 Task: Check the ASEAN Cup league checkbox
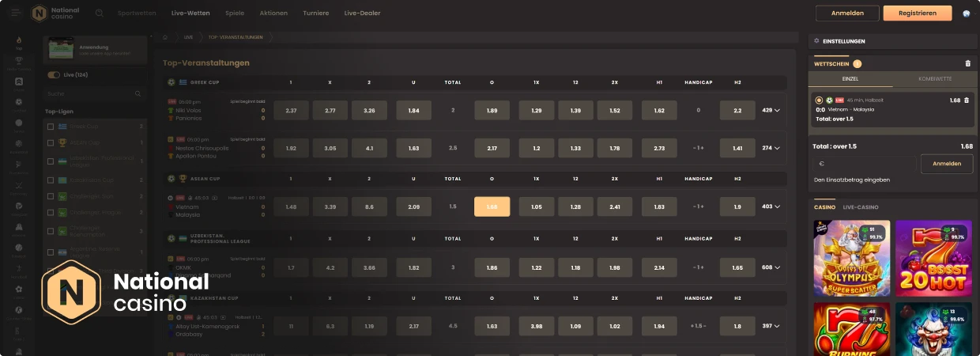(x=51, y=143)
